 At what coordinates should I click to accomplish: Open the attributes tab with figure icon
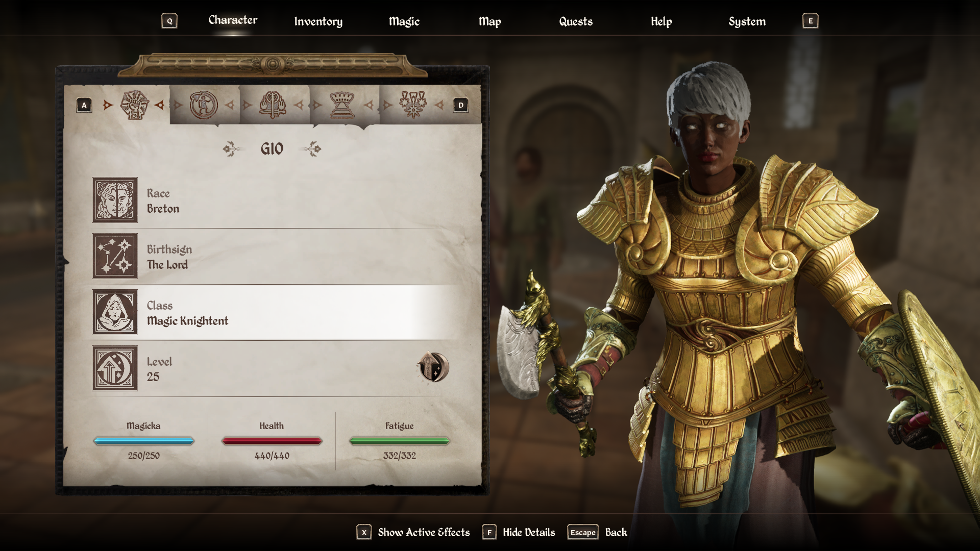204,105
